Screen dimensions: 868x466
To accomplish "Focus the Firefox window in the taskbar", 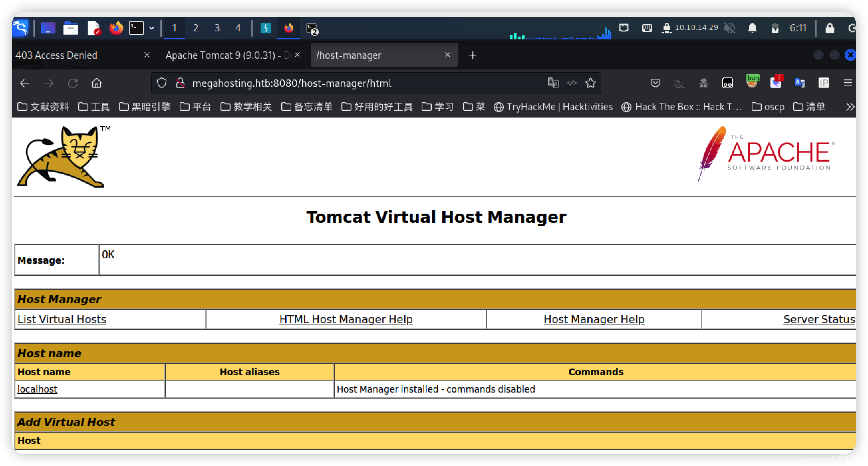I will 288,28.
